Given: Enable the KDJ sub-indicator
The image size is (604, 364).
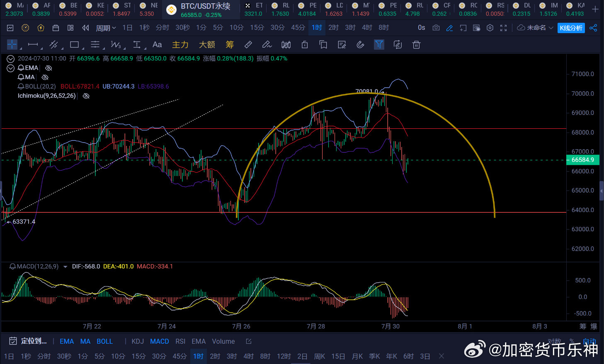Looking at the screenshot, I should (x=138, y=341).
